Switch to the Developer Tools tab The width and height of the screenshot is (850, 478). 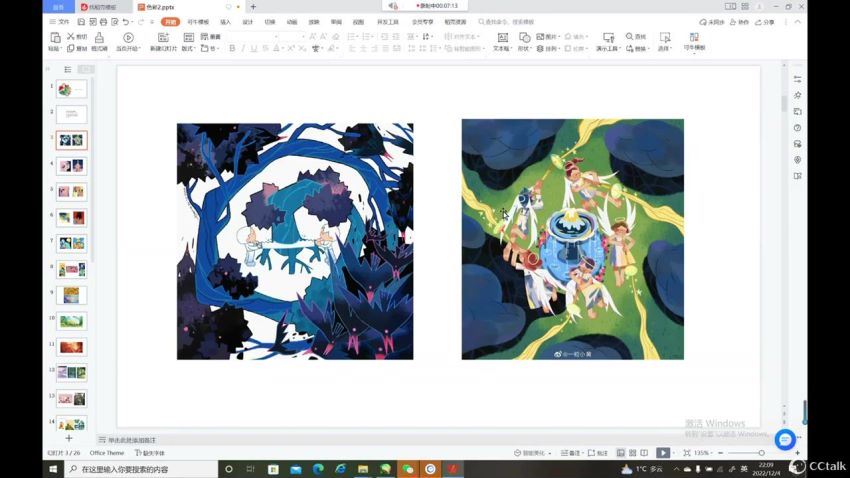click(x=388, y=22)
